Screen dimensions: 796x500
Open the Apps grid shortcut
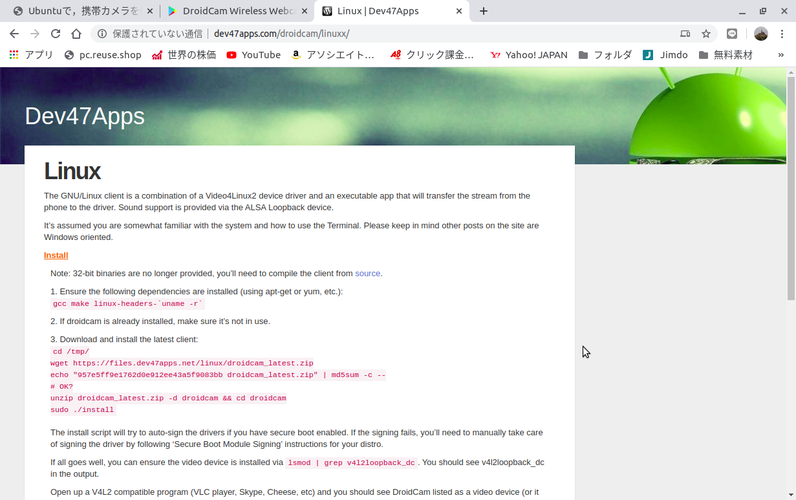(31, 55)
